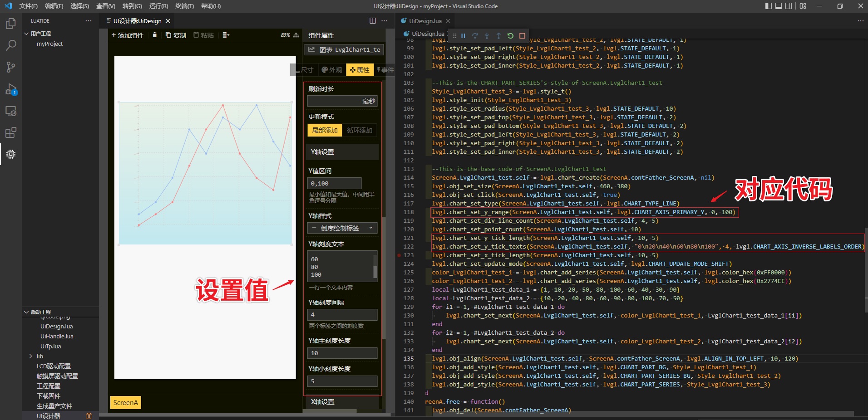Click the 添加组件 button

[128, 35]
